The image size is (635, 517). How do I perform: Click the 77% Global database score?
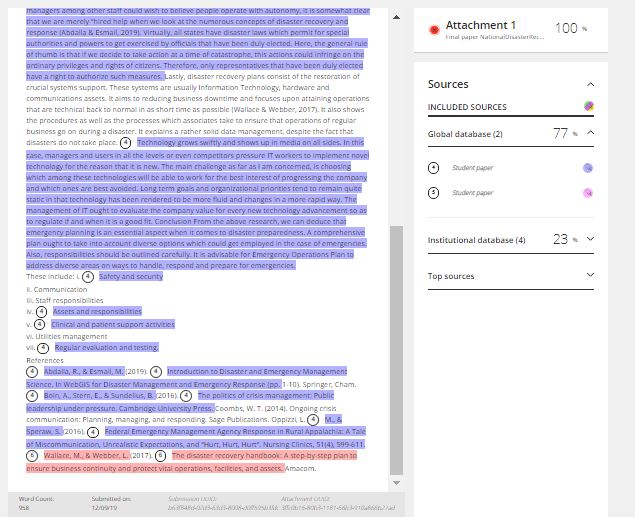[565, 133]
